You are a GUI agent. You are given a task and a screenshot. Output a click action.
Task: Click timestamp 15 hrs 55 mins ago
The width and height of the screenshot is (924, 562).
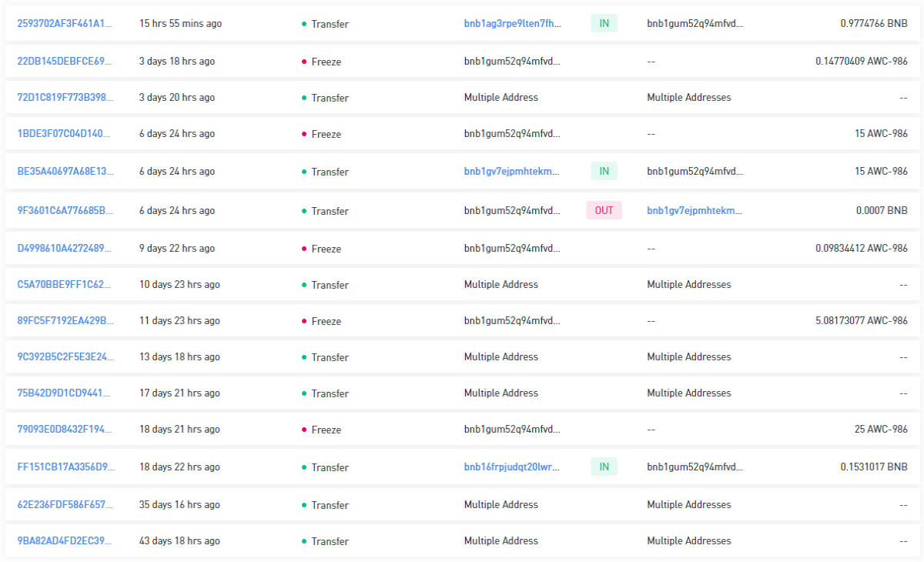(x=180, y=24)
